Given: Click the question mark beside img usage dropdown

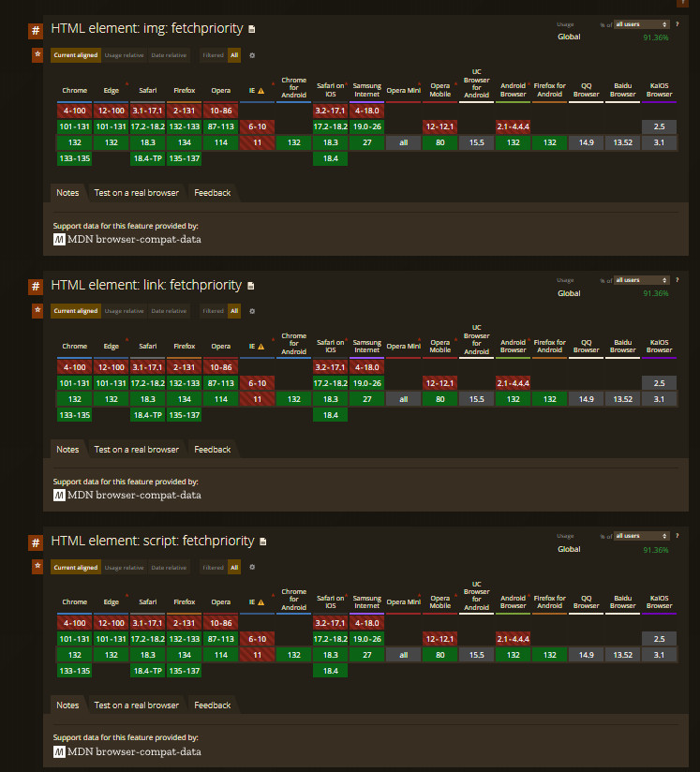Looking at the screenshot, I should point(677,23).
